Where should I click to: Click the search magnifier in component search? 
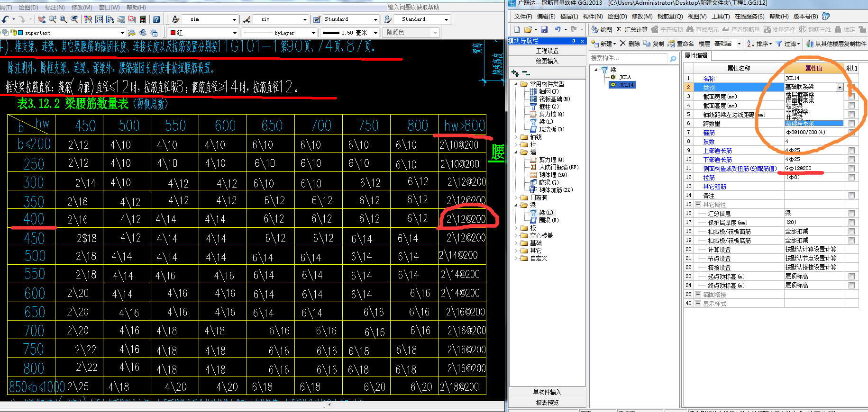point(673,59)
